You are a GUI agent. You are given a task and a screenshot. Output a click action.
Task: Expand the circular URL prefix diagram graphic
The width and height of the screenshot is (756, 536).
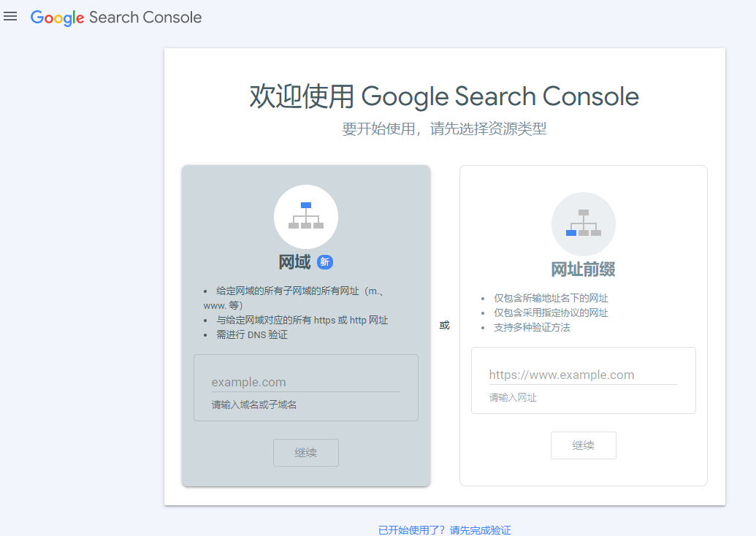[x=583, y=223]
